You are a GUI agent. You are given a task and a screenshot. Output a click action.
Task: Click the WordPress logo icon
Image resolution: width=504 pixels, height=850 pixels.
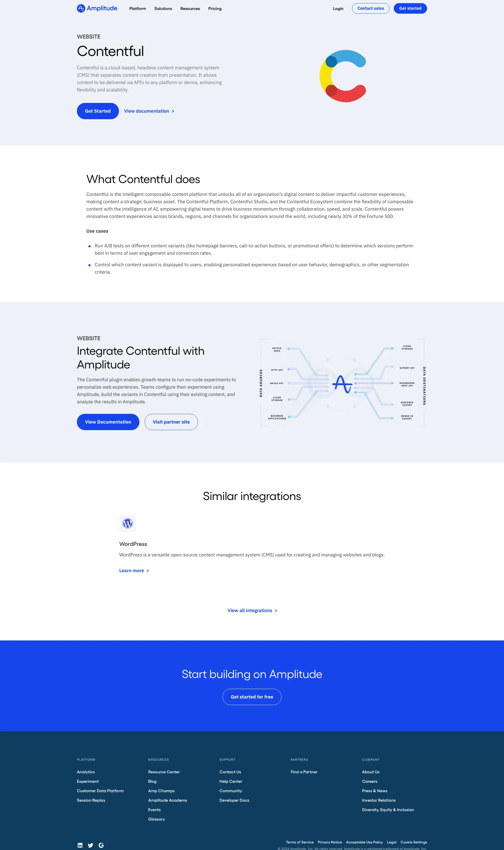[128, 523]
